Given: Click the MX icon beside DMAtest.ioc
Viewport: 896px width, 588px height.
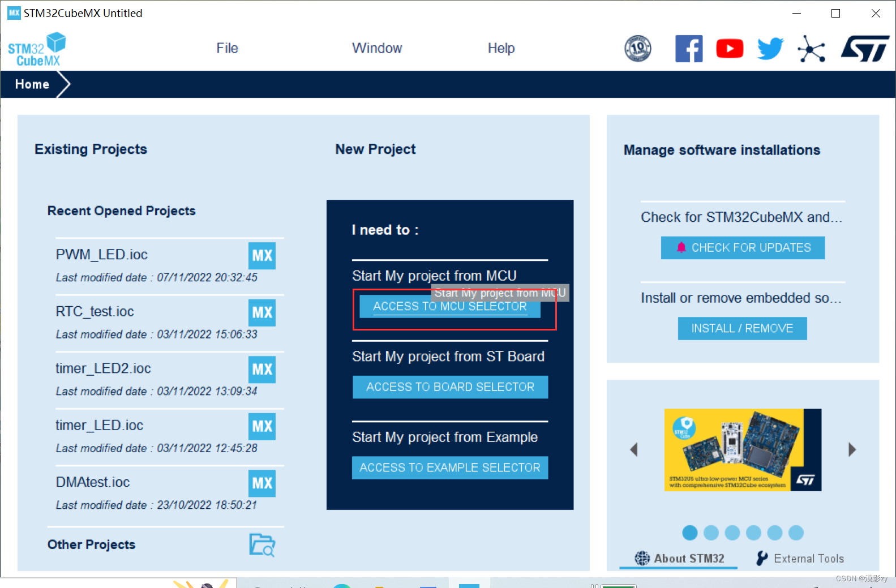Looking at the screenshot, I should (262, 483).
